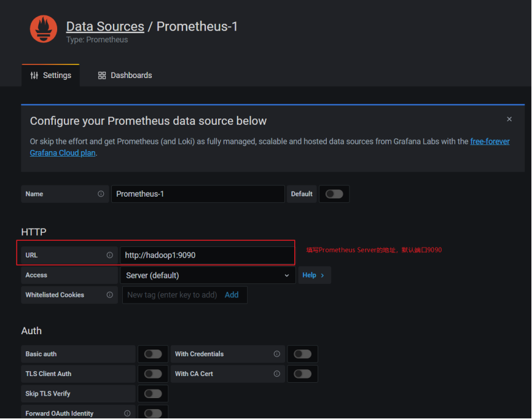
Task: Click the info icon beside Whitelisted Cookies
Action: pos(109,295)
